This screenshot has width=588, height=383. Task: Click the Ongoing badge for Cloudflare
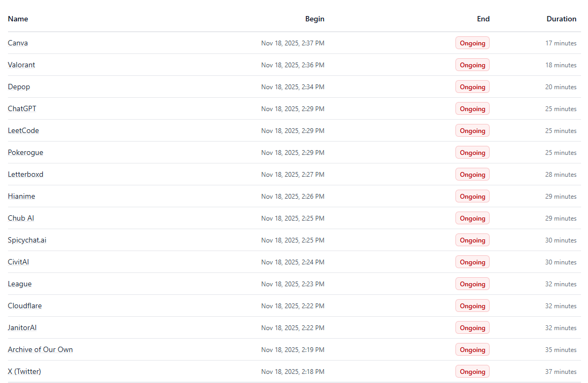point(473,306)
